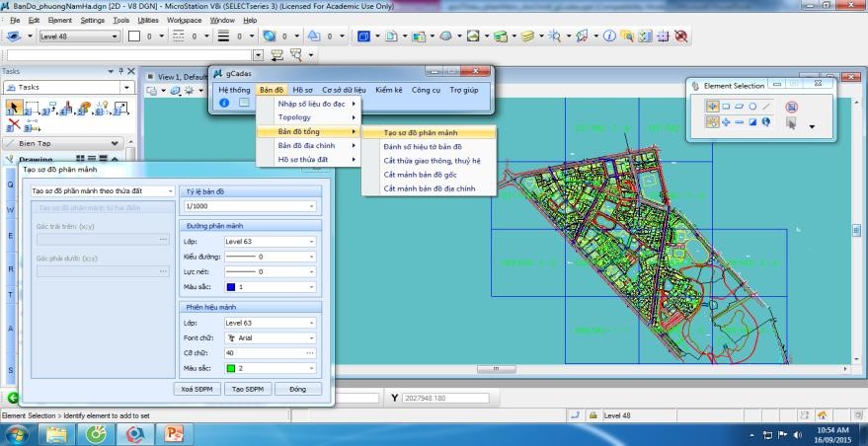Click the Cỡ chữ text size field
Screen dimensions: 868x446
263,352
